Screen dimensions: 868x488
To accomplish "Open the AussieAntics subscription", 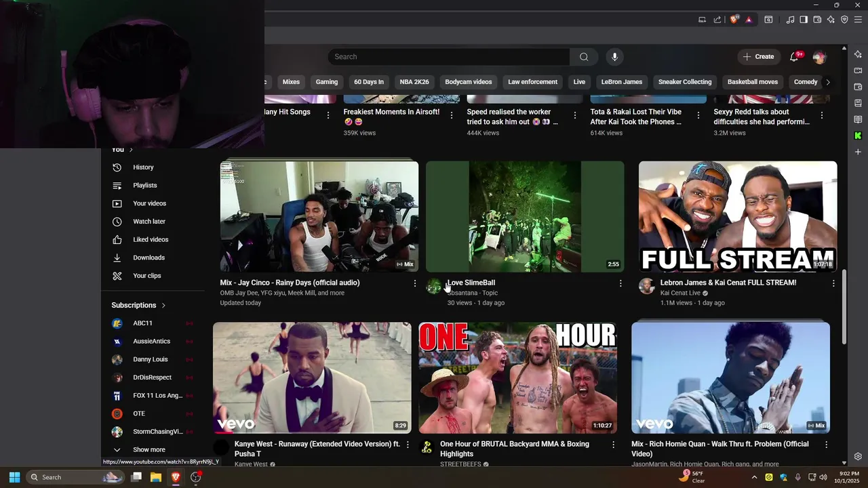I will point(153,341).
